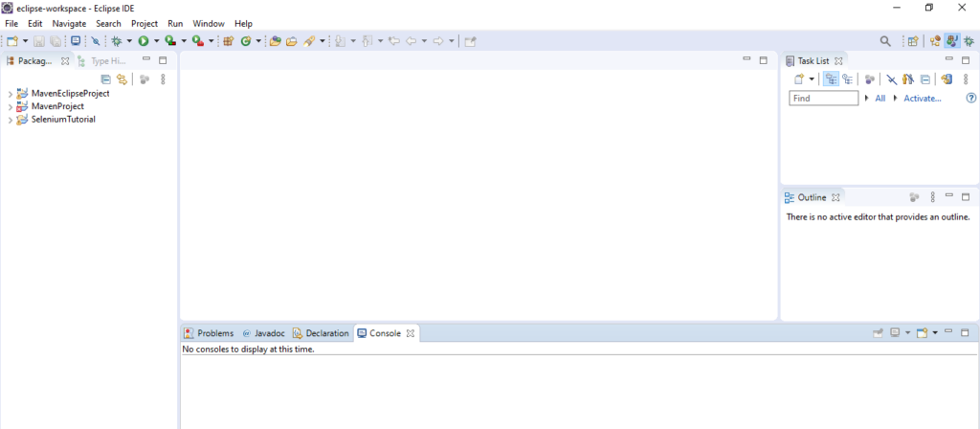Toggle Link with Editor in Package Explorer

click(122, 79)
